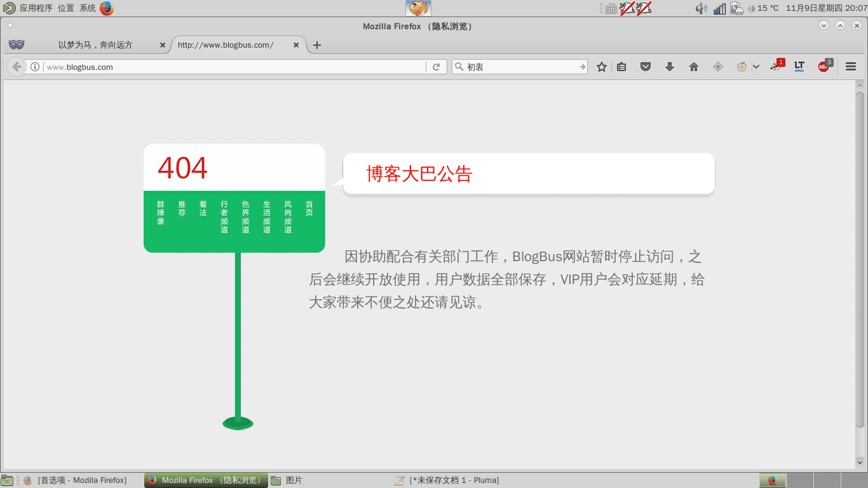Click the LT LanguageTool extension icon
868x488 pixels.
(799, 67)
